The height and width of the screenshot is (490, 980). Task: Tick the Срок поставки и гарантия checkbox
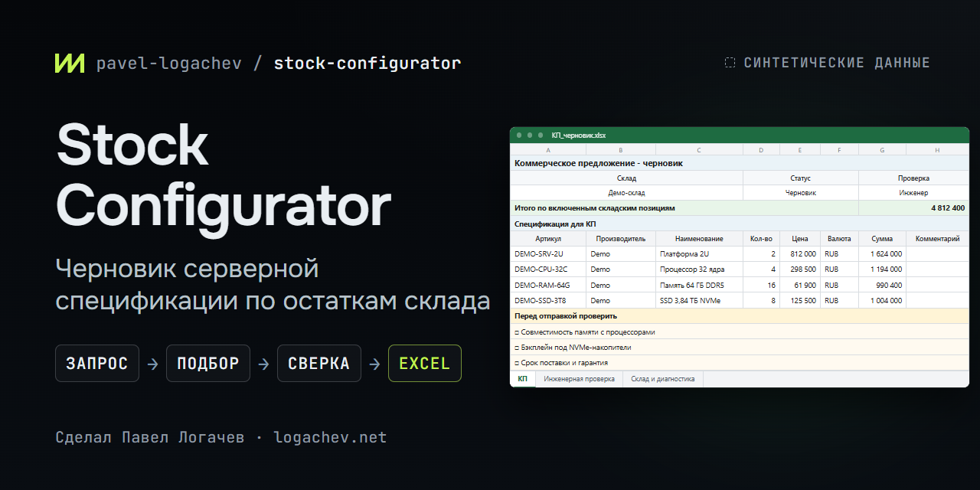(517, 363)
